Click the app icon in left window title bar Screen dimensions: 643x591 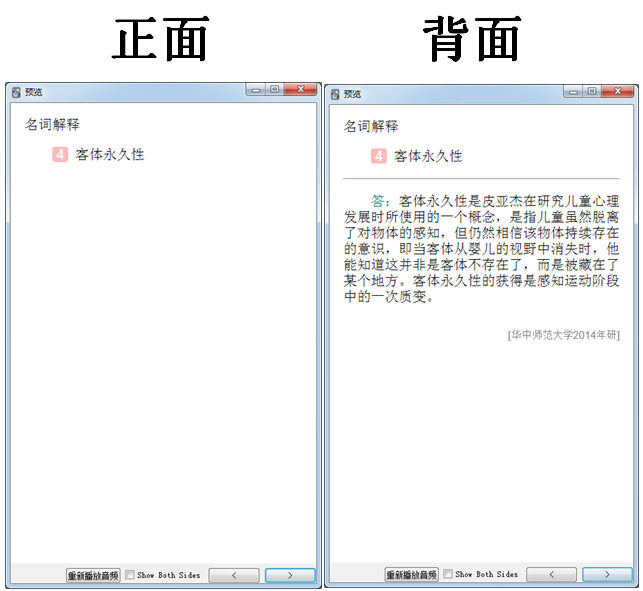16,92
